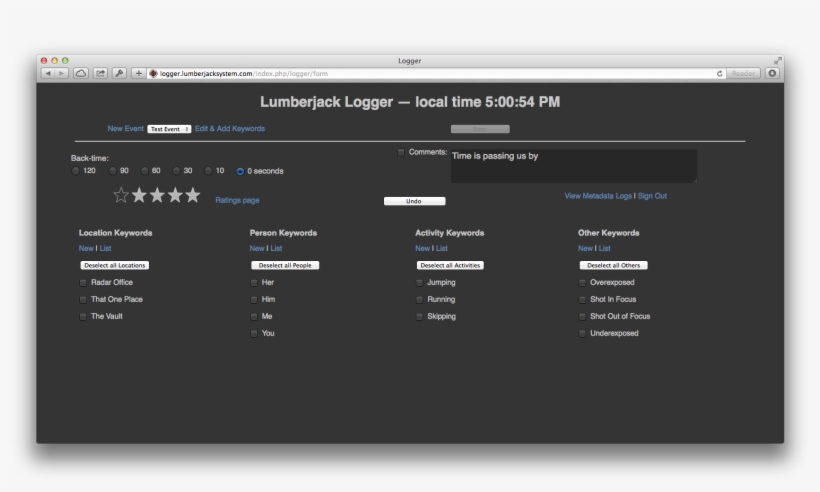Screen dimensions: 820x492
Task: Click Deselect all People button
Action: pos(285,266)
